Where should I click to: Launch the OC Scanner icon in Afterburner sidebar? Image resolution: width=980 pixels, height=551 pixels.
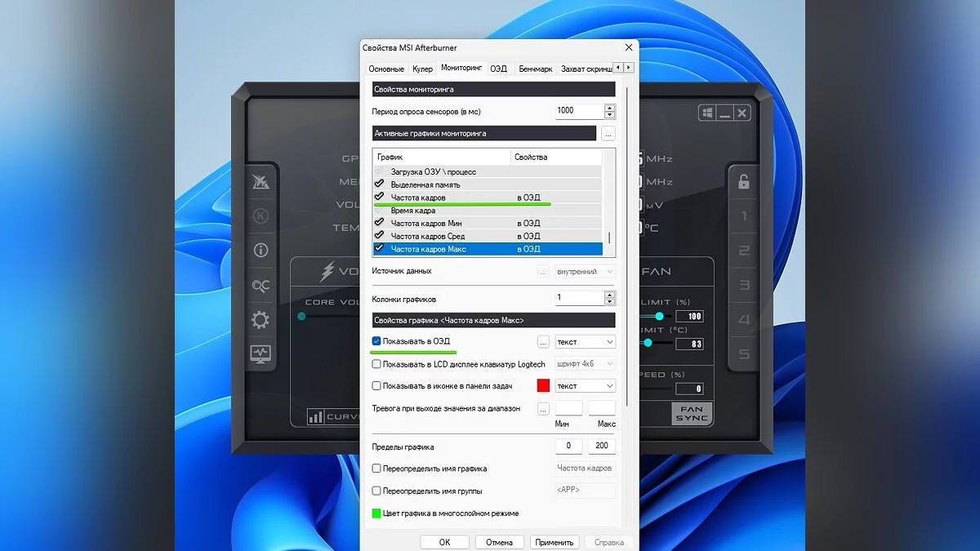(x=261, y=286)
